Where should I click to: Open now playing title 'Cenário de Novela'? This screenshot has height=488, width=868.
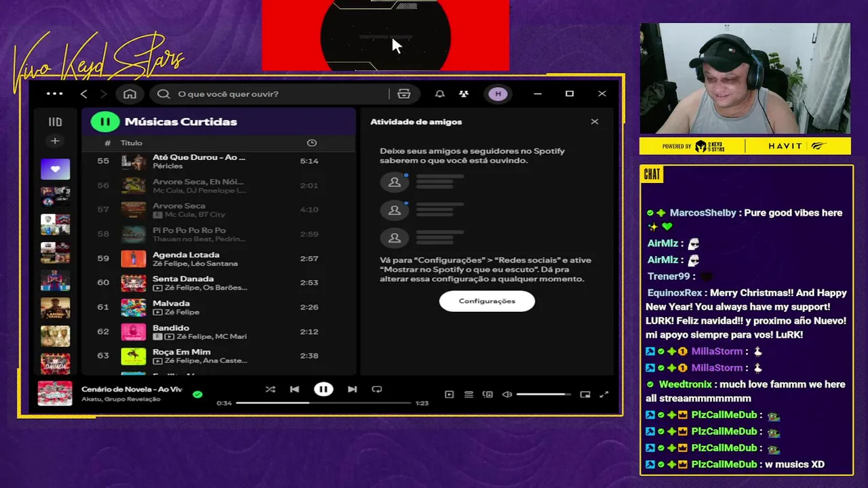click(132, 389)
